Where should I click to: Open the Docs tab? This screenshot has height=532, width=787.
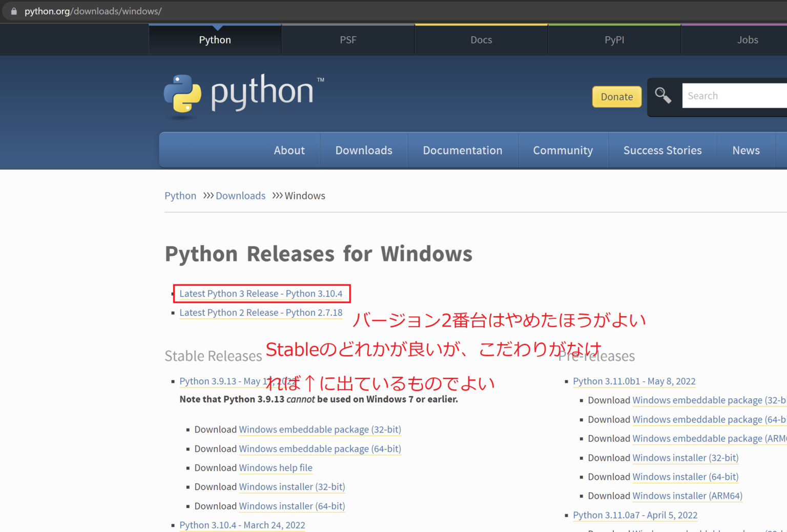(481, 39)
